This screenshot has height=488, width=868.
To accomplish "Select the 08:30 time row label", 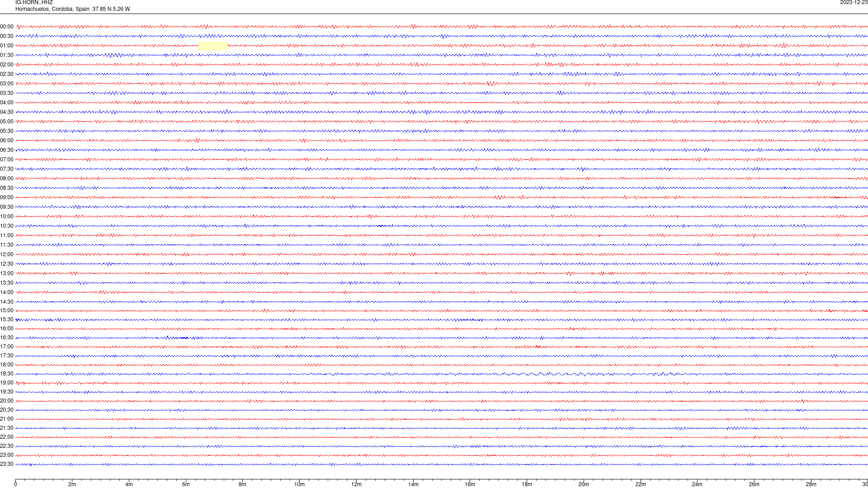I will pyautogui.click(x=7, y=188).
